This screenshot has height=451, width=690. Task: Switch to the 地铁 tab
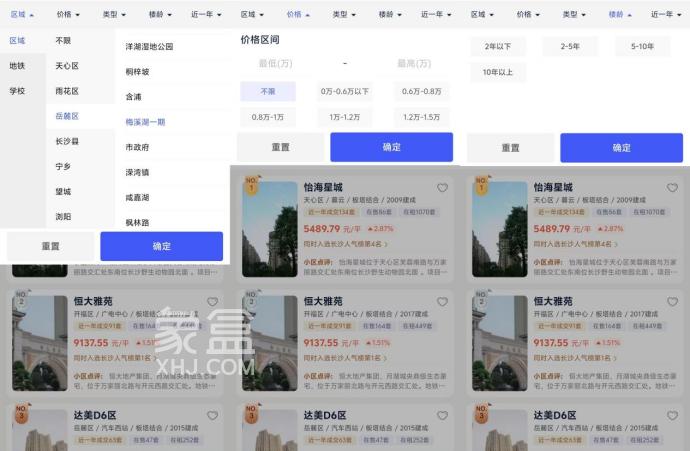tap(17, 66)
